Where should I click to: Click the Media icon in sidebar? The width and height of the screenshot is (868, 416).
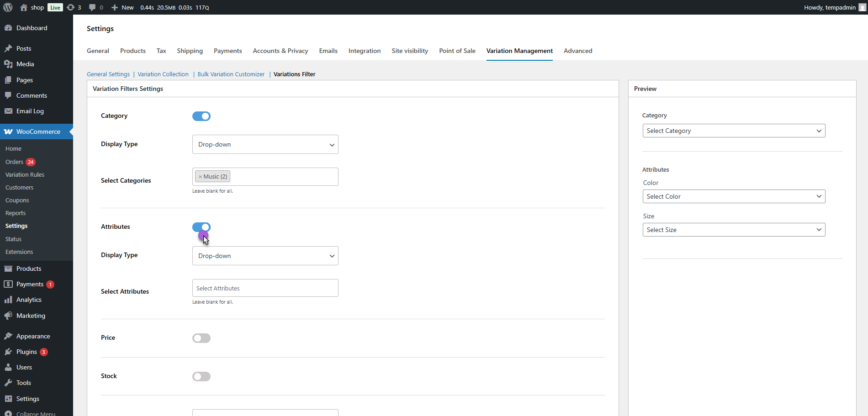point(8,64)
